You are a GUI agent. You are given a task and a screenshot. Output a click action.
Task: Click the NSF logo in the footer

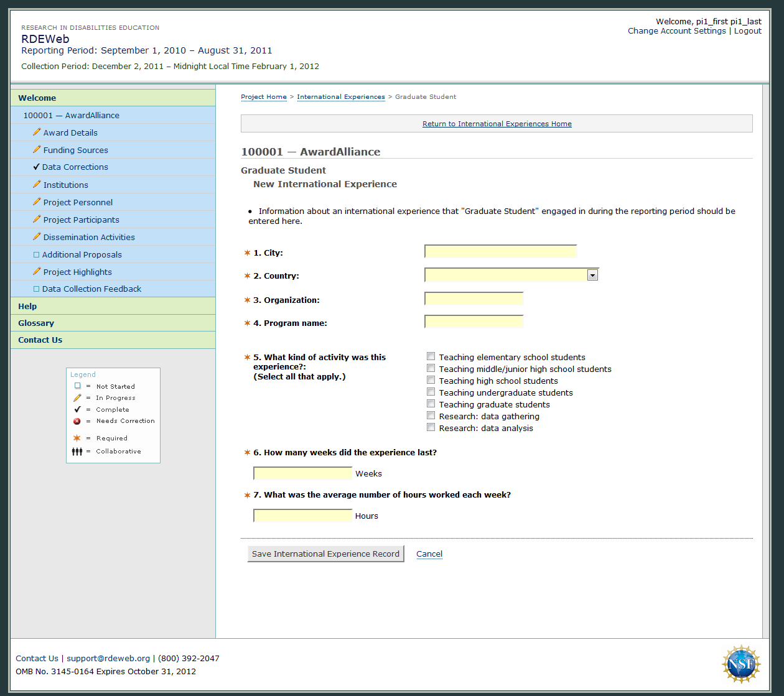tap(740, 664)
